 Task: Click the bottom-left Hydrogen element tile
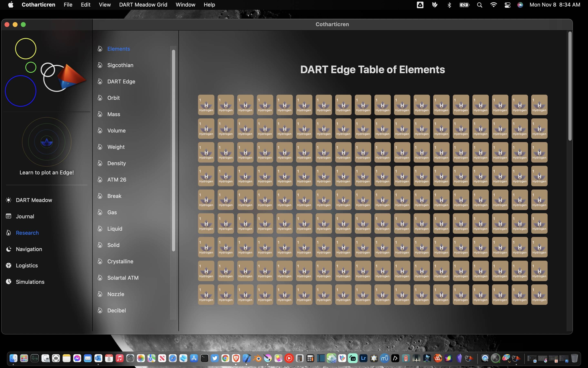[206, 294]
